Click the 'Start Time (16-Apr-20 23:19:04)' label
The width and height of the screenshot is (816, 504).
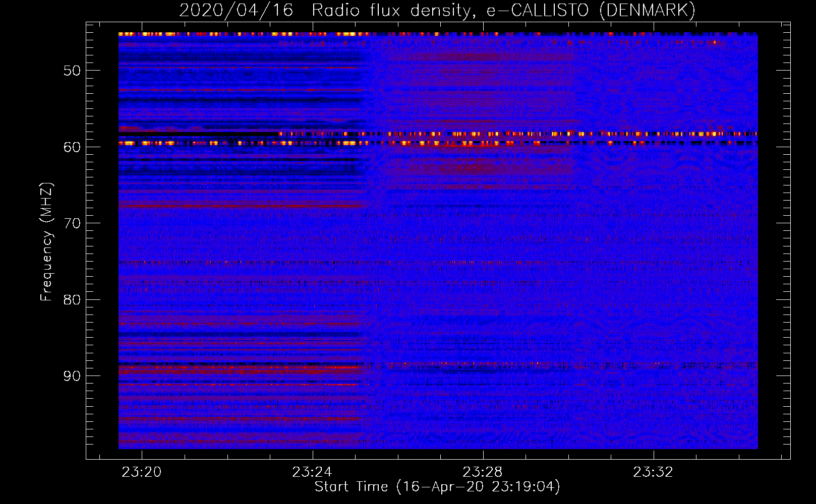(437, 487)
